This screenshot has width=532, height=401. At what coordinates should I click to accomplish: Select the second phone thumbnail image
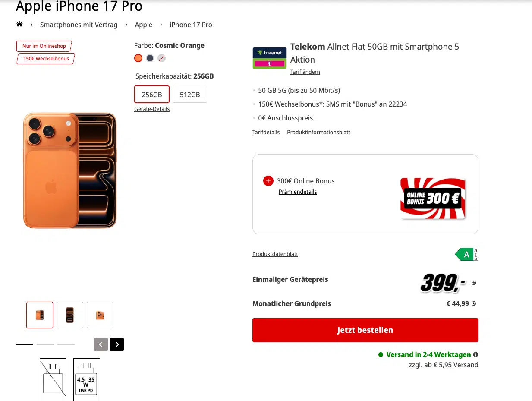[x=70, y=315]
